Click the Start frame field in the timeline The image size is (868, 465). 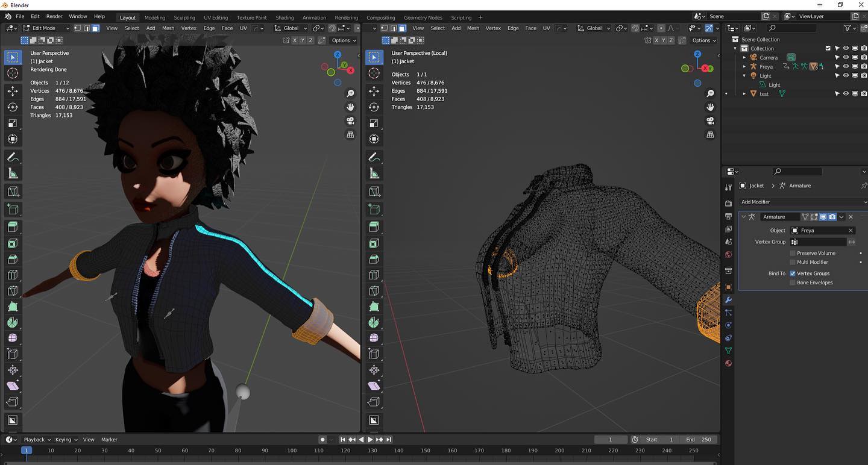coord(661,440)
